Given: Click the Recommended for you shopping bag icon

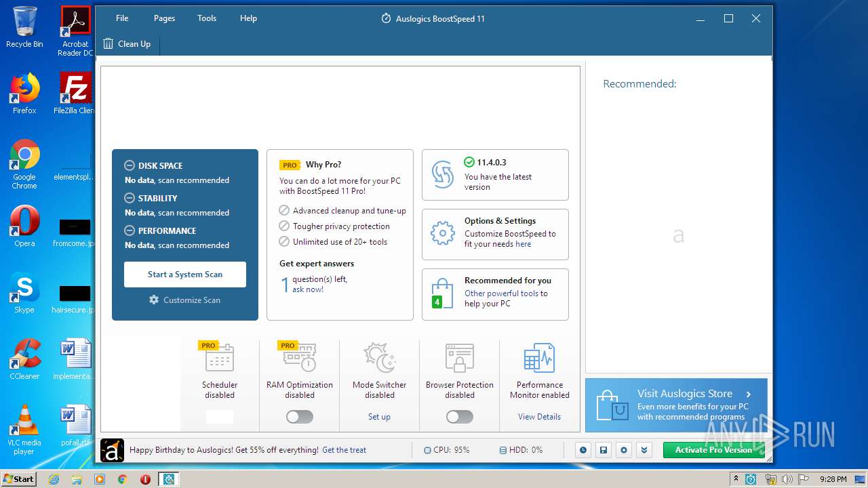Looking at the screenshot, I should [x=441, y=293].
